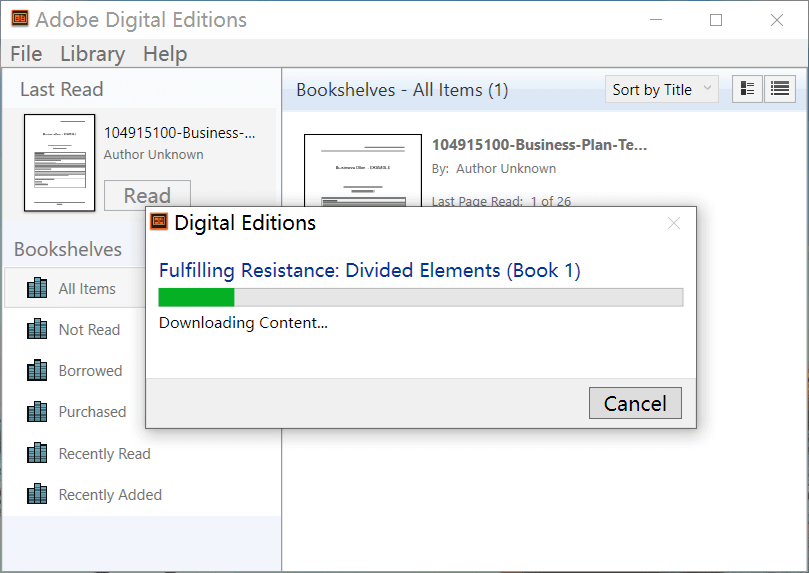Open the Library menu
This screenshot has height=573, width=809.
(x=92, y=54)
